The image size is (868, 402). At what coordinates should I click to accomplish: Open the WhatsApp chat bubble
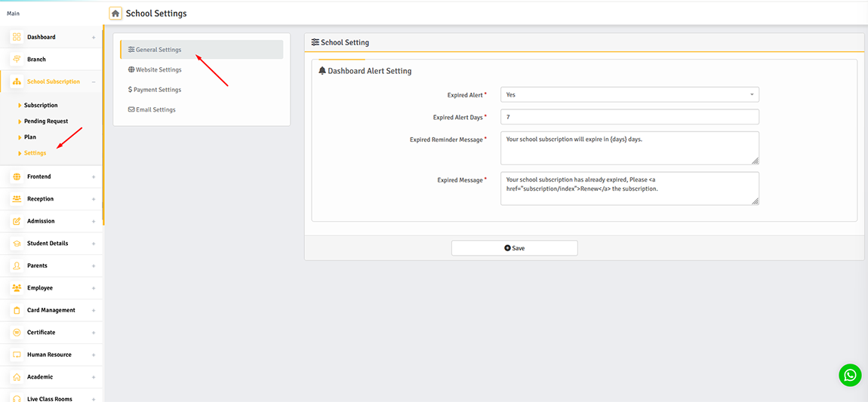point(850,375)
